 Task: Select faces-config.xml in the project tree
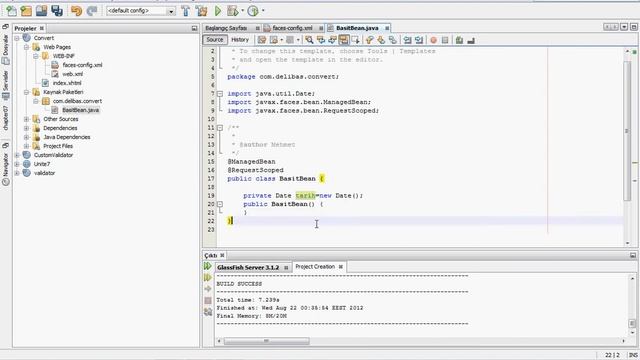[82, 65]
